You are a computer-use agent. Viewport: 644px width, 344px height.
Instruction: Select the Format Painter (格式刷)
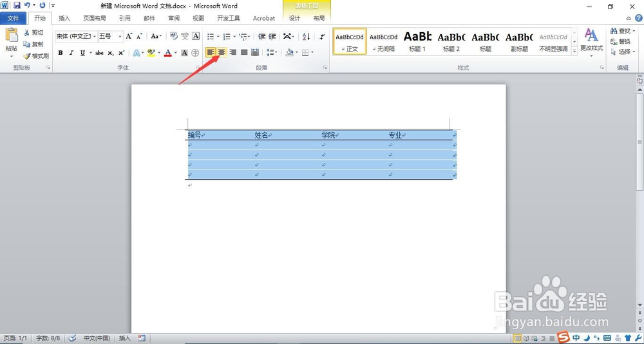[x=36, y=56]
